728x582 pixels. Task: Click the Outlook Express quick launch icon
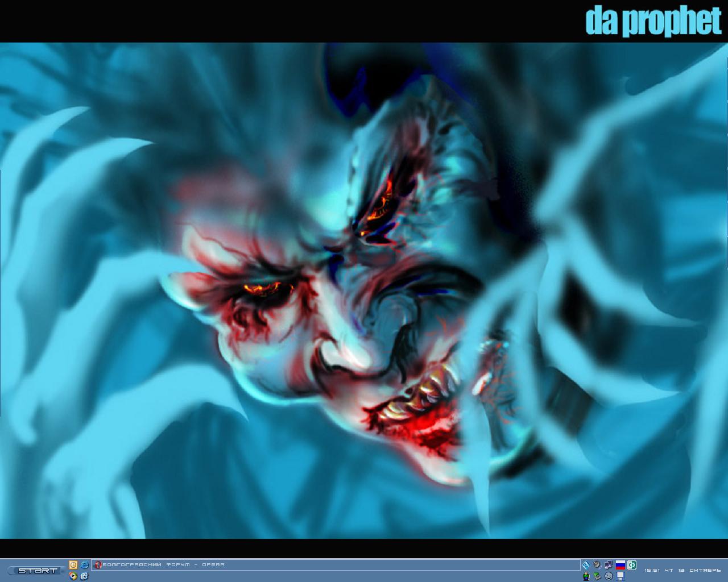click(85, 576)
